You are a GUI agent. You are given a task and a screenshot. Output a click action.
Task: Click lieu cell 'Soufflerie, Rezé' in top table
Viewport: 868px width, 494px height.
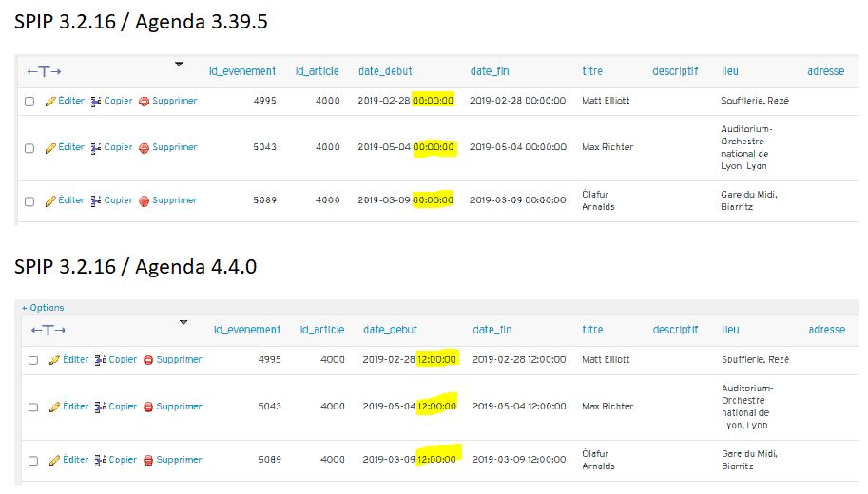(755, 101)
